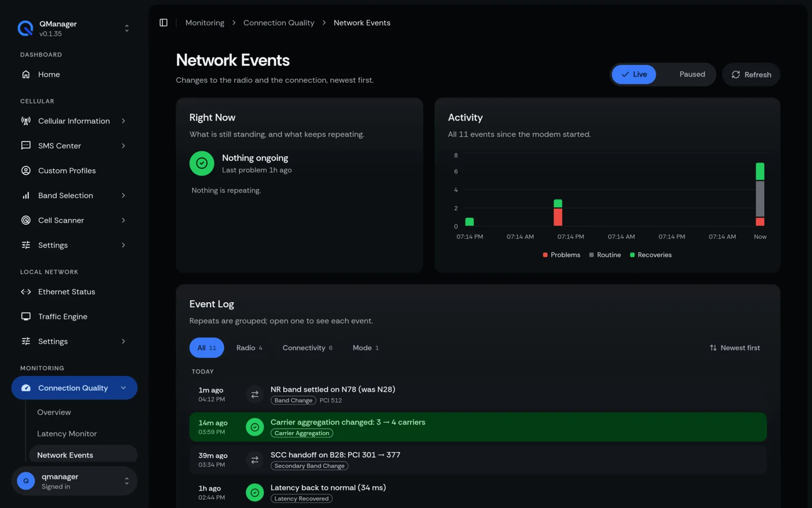Click the Connection Quality gauge icon
This screenshot has height=508, width=812.
(26, 388)
